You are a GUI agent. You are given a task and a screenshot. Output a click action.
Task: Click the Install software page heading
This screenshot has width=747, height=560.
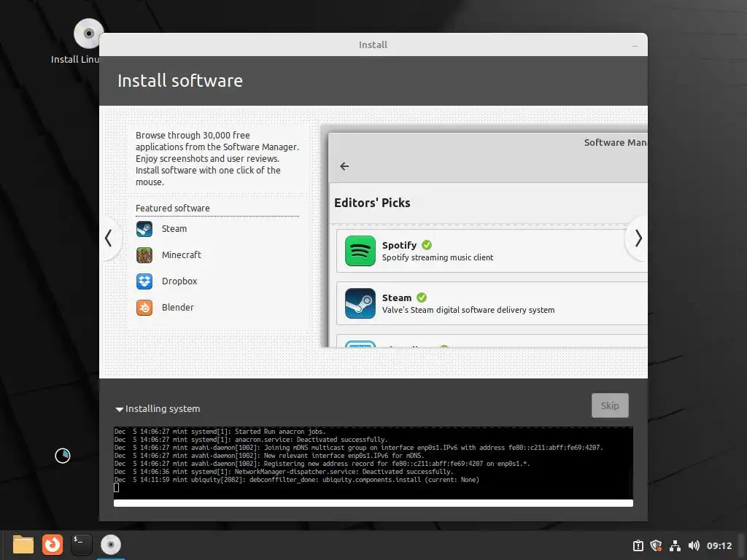(x=180, y=80)
